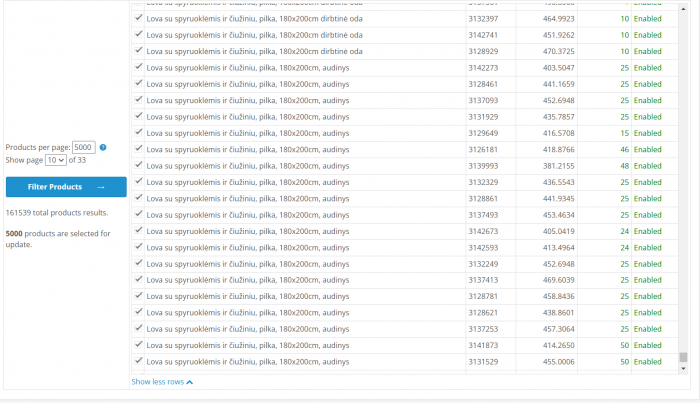Toggle checkbox for product 3126181
This screenshot has height=403, width=700.
pos(138,149)
